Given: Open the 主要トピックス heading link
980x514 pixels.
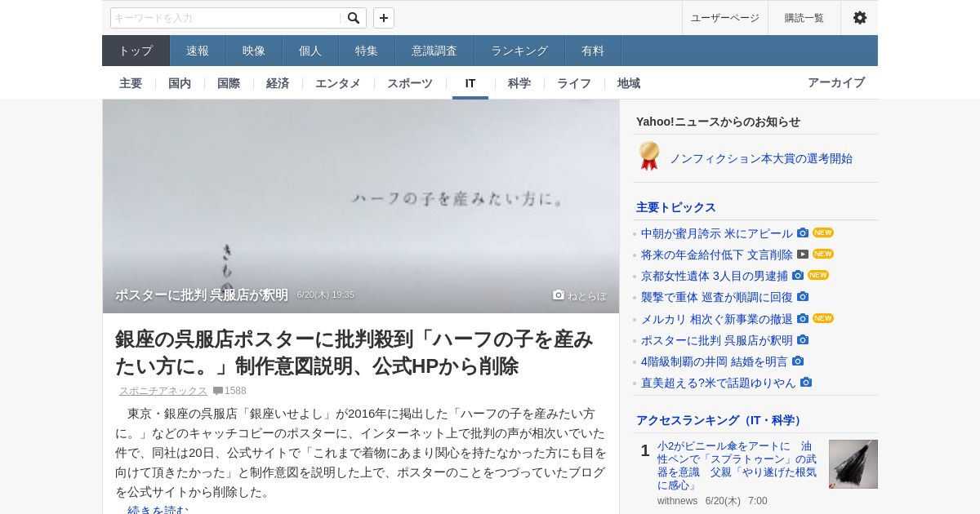Looking at the screenshot, I should (x=676, y=207).
